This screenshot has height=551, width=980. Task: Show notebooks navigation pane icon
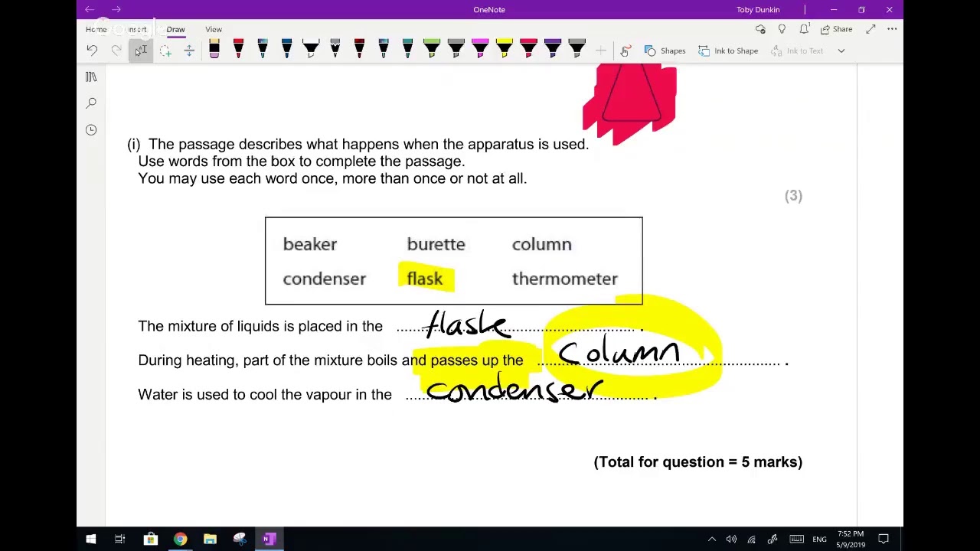pos(91,77)
